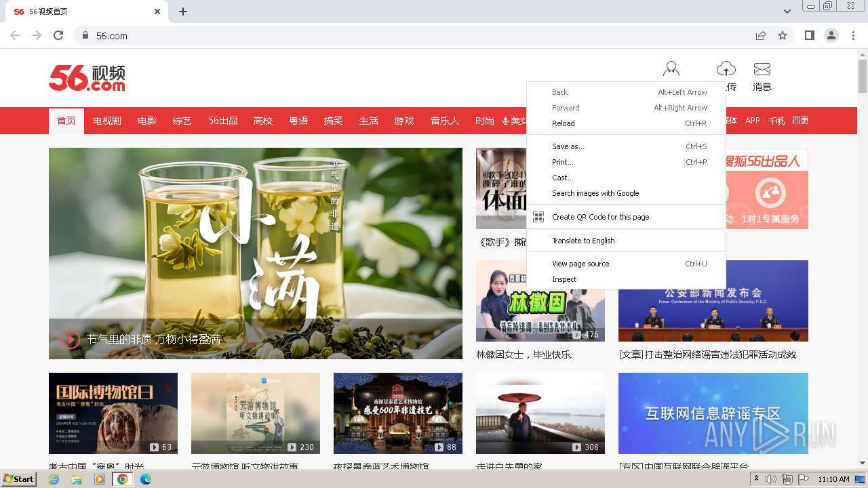
Task: Select Cast... in the context menu
Action: pyautogui.click(x=626, y=178)
